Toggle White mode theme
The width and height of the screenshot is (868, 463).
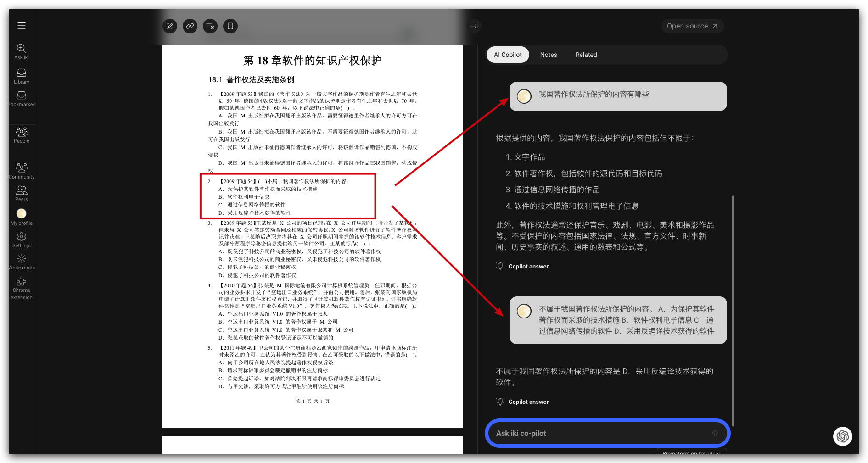[22, 262]
